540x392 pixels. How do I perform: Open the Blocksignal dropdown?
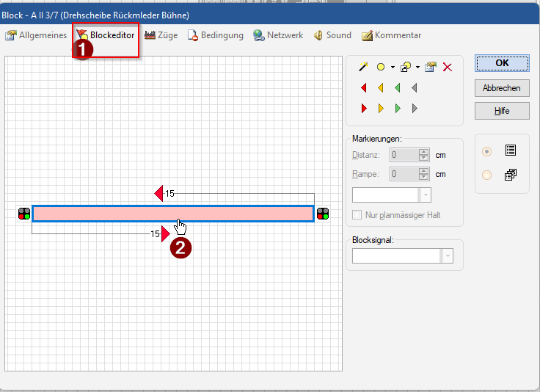[x=447, y=256]
